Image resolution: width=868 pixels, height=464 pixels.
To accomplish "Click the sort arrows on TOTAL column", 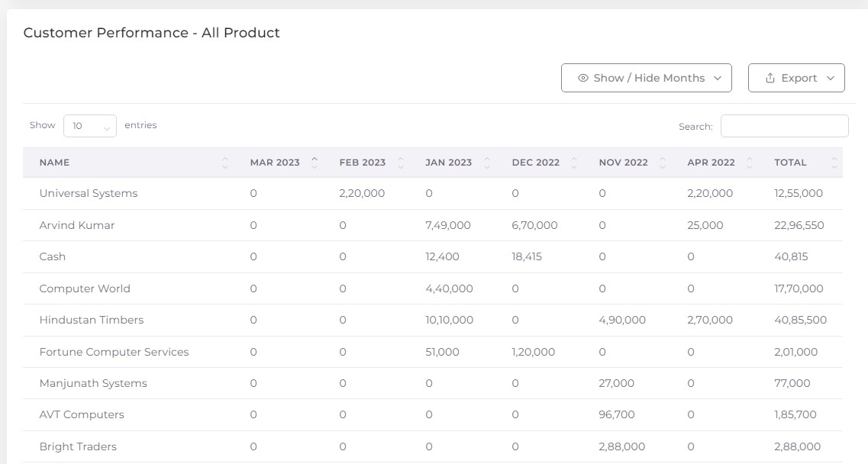I will pyautogui.click(x=834, y=162).
